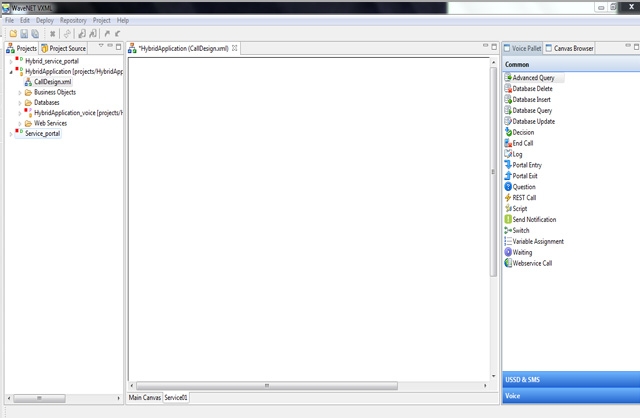Open the Deploy menu
Image resolution: width=640 pixels, height=418 pixels.
tap(44, 20)
